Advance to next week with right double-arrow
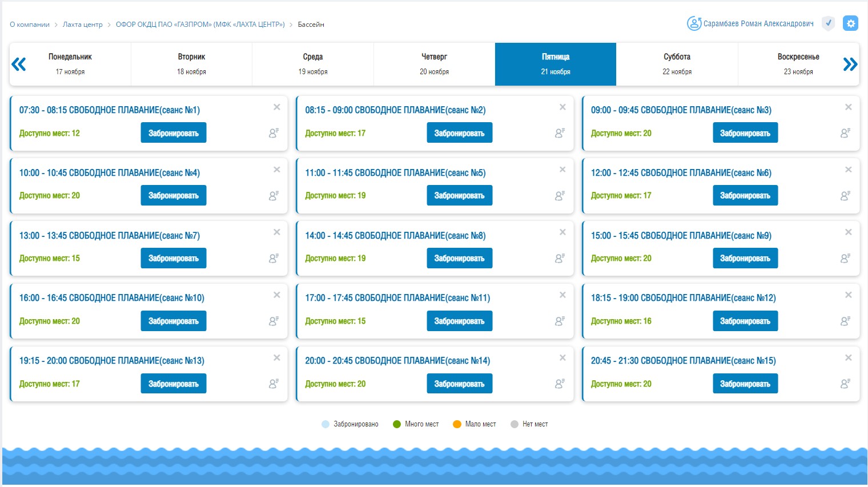The height and width of the screenshot is (487, 868). click(x=850, y=64)
